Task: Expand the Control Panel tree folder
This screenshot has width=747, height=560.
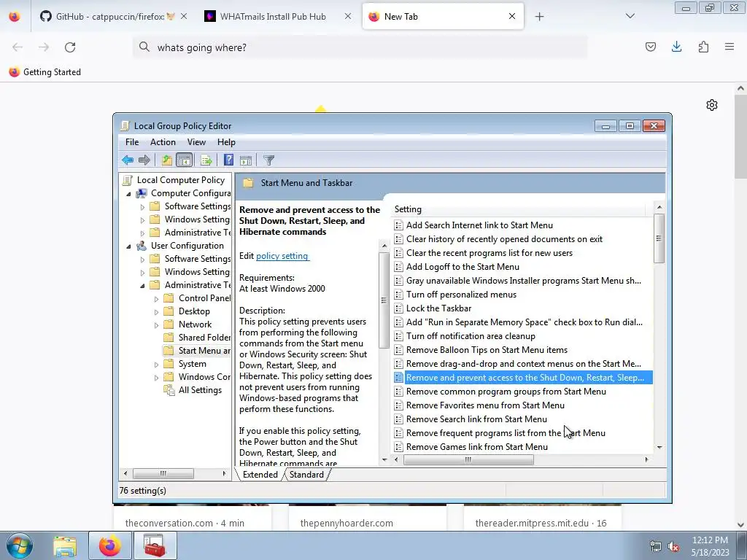Action: (x=156, y=298)
